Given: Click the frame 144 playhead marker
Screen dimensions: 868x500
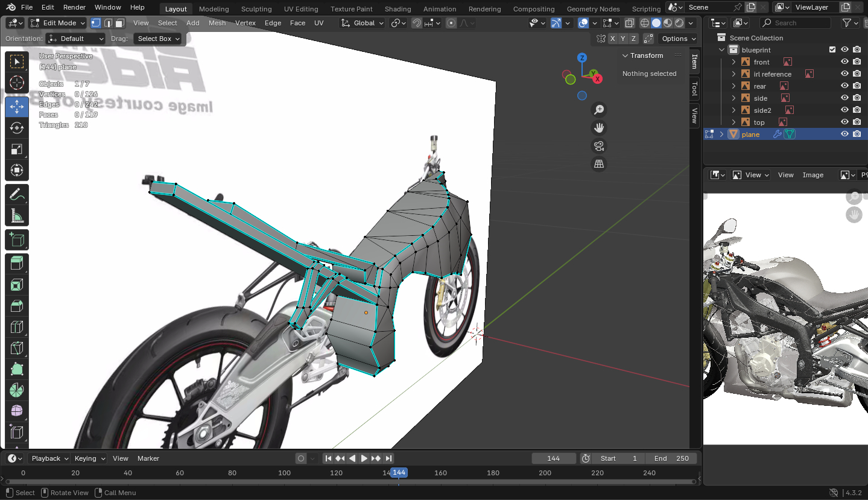Looking at the screenshot, I should coord(399,473).
